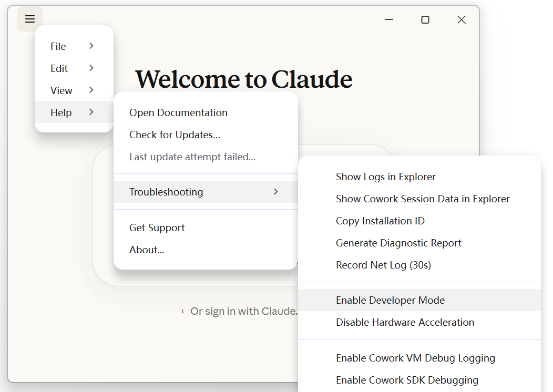Toggle Disable Hardware Acceleration
Viewport: 553px width, 392px height.
(x=419, y=322)
